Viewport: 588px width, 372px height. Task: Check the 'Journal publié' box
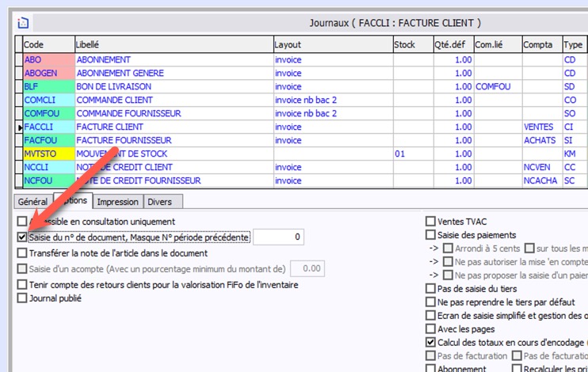22,298
